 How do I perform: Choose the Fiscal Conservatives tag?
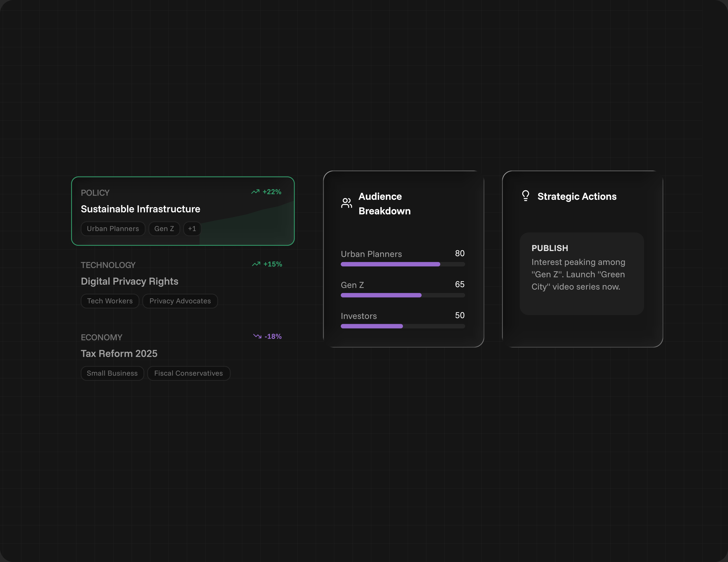(188, 373)
